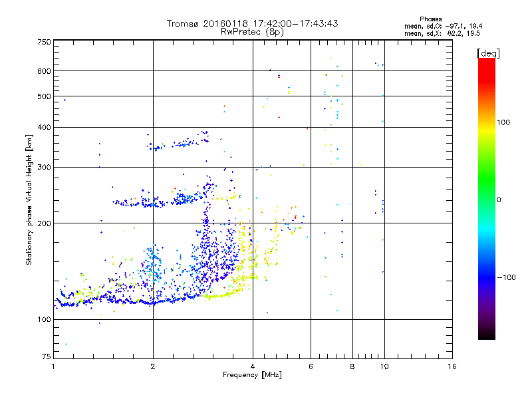Click the colorbar label '0'
Viewport: 532px width, 399px height.
[x=498, y=200]
